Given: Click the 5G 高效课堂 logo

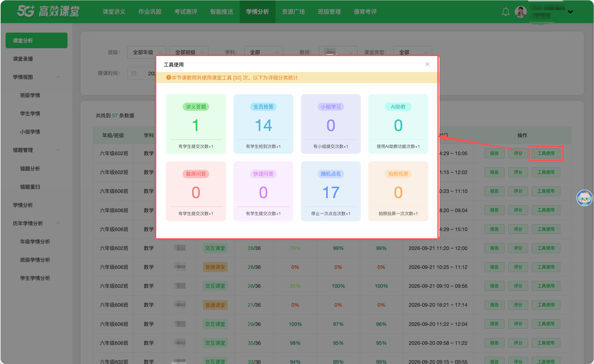Looking at the screenshot, I should pos(48,11).
